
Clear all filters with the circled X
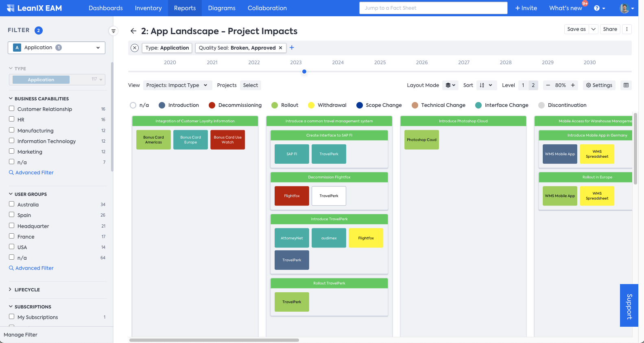135,48
